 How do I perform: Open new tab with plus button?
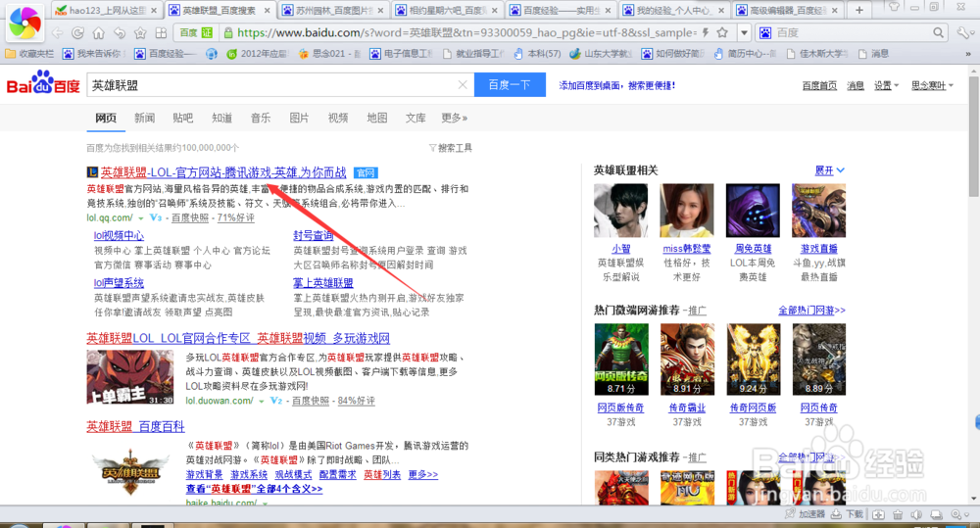point(859,10)
